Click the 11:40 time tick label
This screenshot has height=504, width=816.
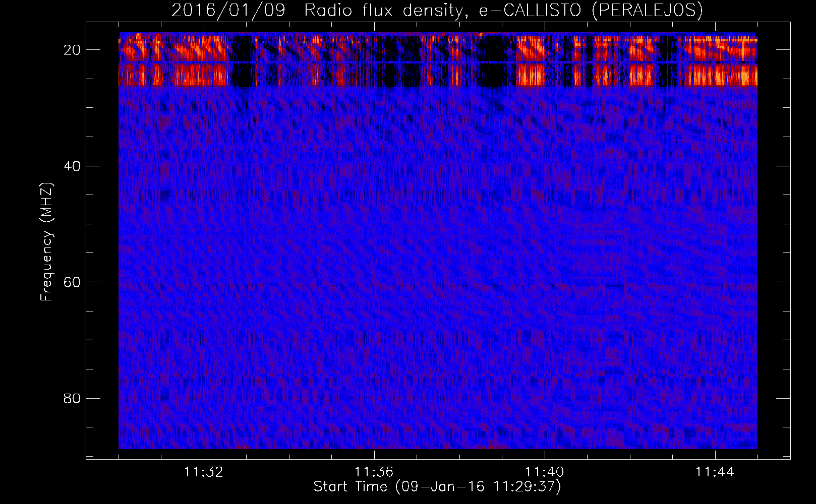pos(545,472)
